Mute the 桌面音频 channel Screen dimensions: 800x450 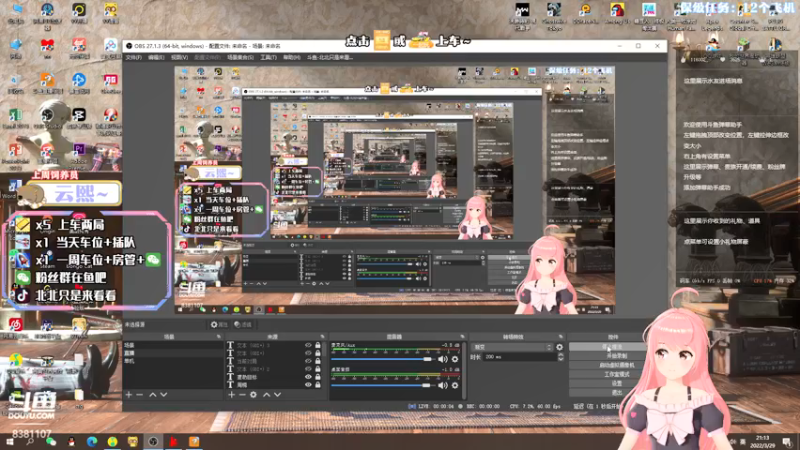(442, 385)
